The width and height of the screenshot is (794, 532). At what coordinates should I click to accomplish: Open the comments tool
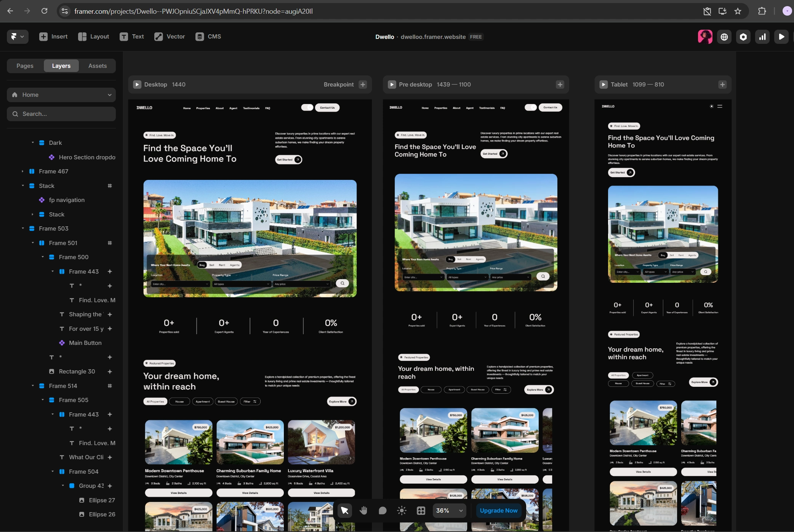[x=382, y=510]
